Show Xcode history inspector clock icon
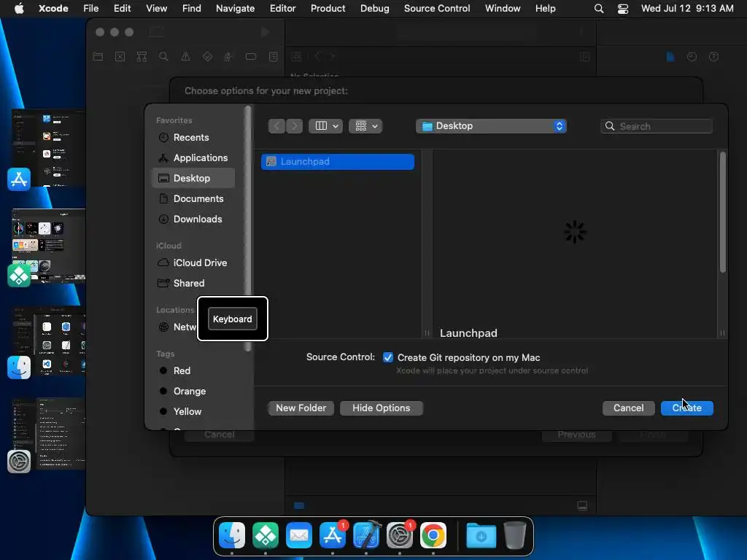747x560 pixels. pos(692,57)
